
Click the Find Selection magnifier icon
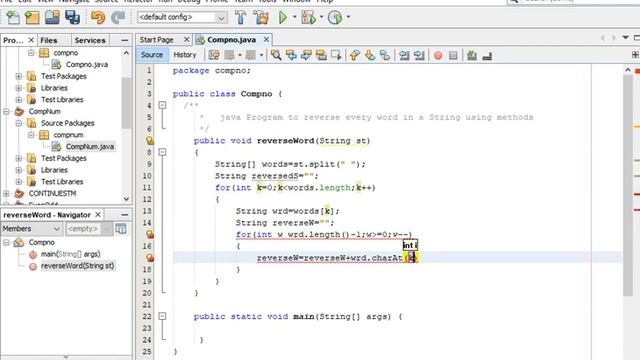pos(276,55)
